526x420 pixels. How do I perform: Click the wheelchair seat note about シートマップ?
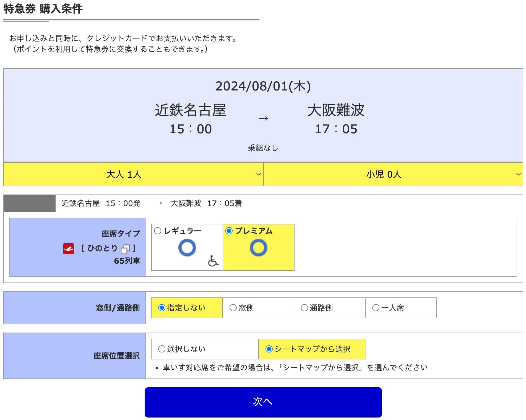tap(295, 367)
